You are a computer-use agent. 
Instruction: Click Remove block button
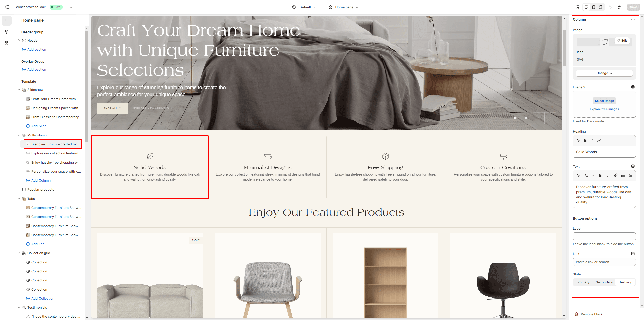(x=589, y=314)
